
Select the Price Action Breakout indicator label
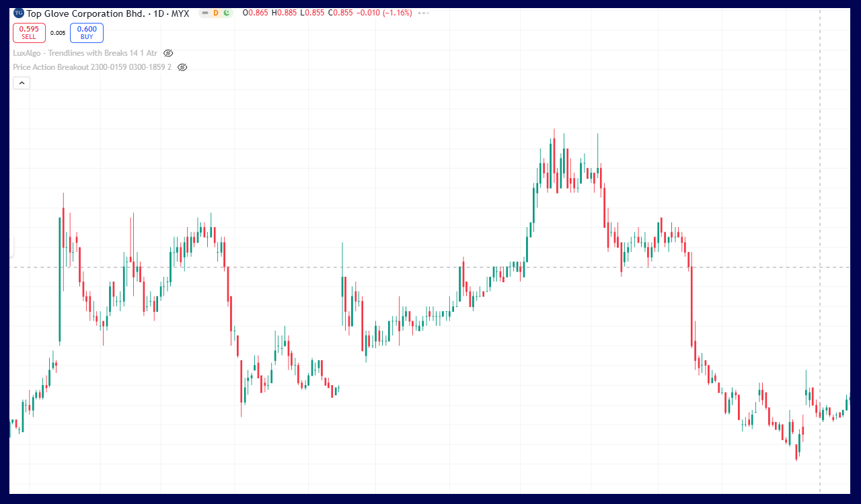coord(92,67)
